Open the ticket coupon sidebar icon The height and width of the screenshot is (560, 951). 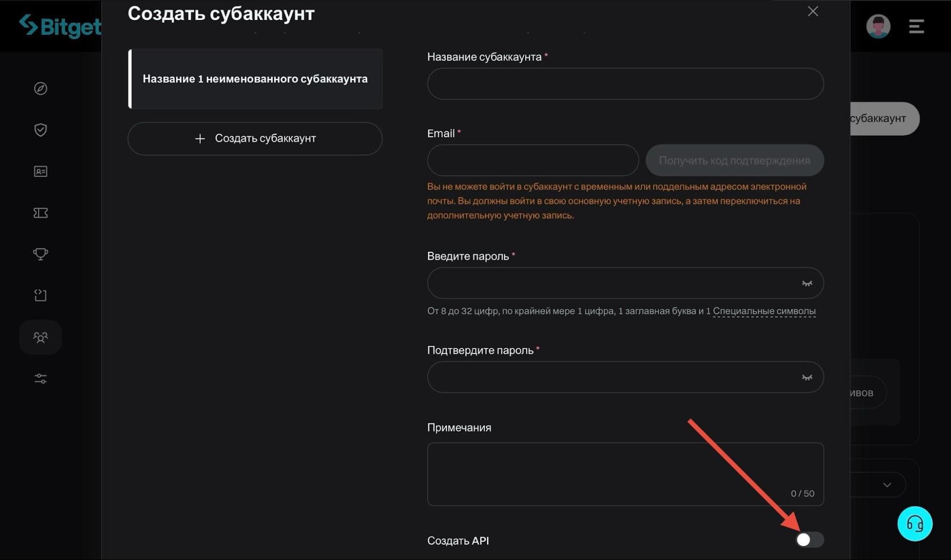click(x=40, y=213)
